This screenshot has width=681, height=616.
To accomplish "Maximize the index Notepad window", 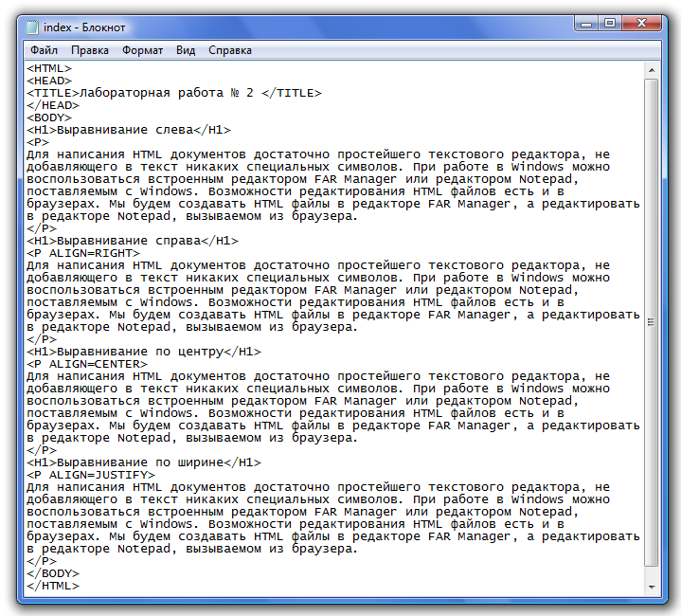I will (x=610, y=23).
